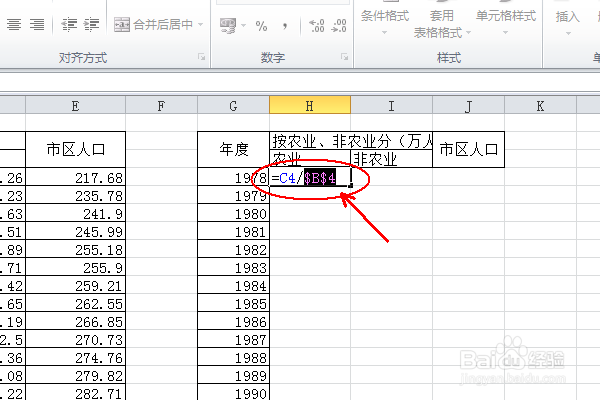
Task: Select cell containing 262.55
Action: [75, 304]
